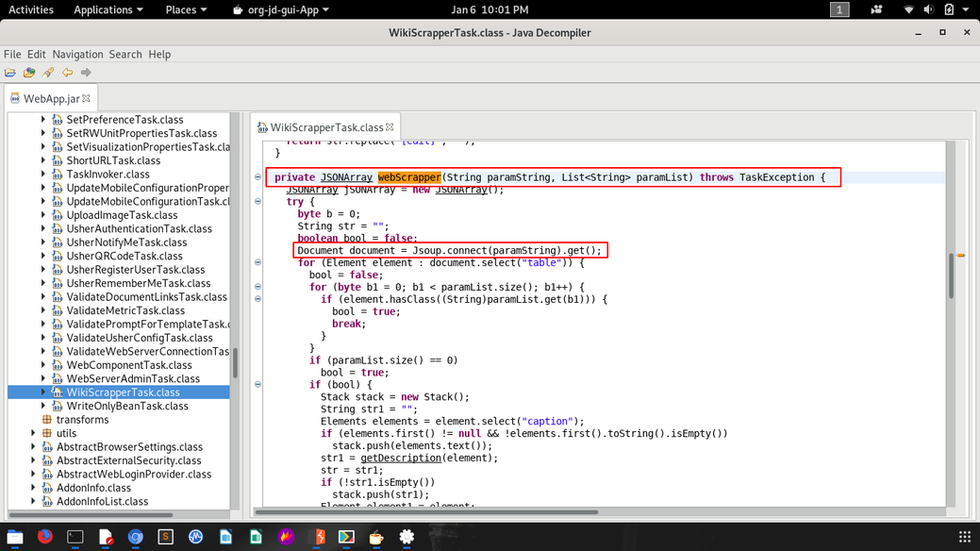The height and width of the screenshot is (551, 980).
Task: Expand WikiScrapperTask.class tree node
Action: (43, 392)
